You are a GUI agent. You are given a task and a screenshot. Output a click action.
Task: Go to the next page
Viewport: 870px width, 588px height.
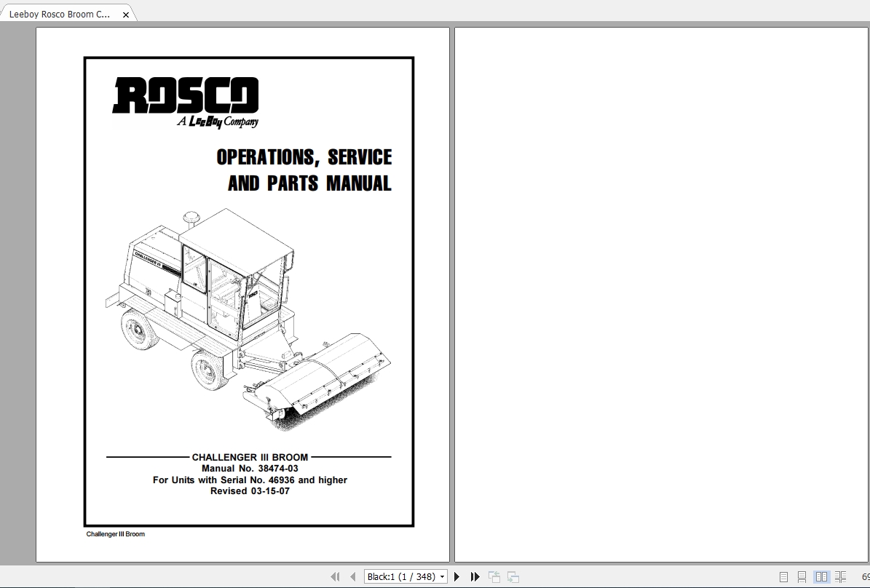456,577
